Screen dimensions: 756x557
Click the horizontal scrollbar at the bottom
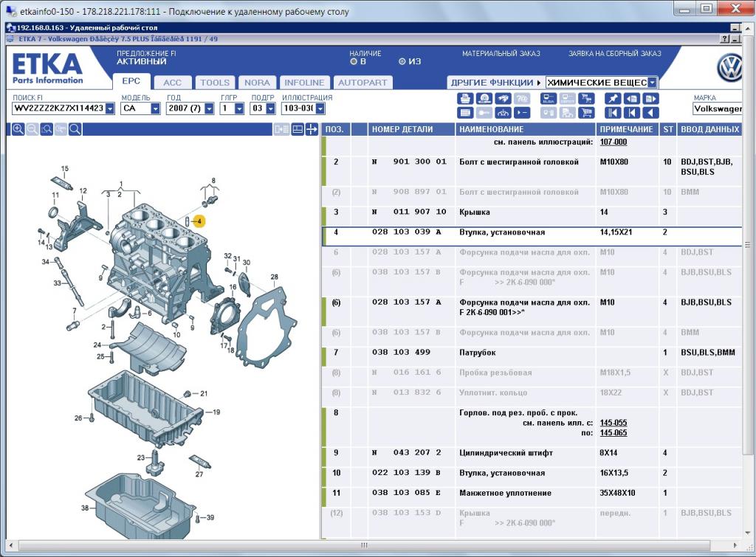click(x=364, y=545)
